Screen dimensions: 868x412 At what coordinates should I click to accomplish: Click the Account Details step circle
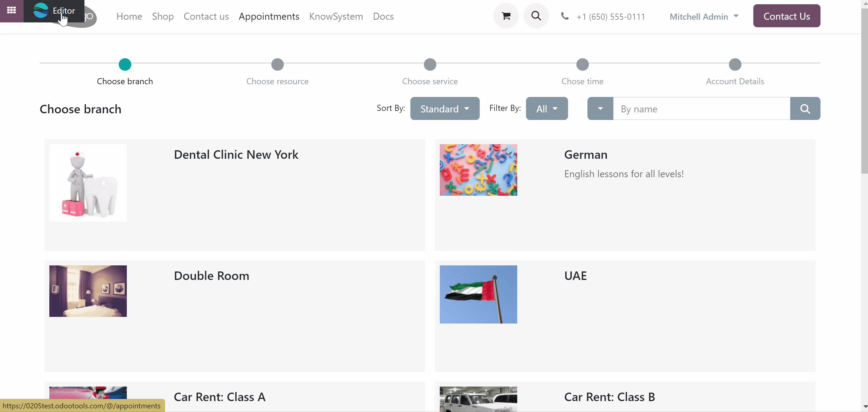click(735, 65)
